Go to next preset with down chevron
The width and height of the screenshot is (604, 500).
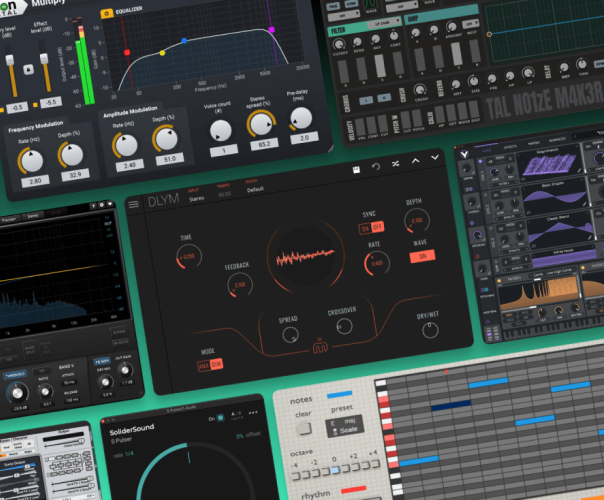pos(435,157)
